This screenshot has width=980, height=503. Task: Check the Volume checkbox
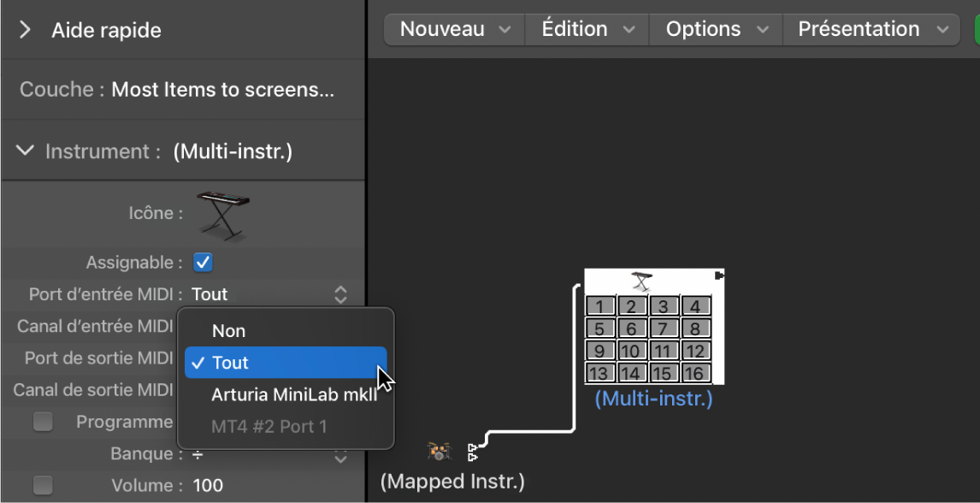(43, 485)
